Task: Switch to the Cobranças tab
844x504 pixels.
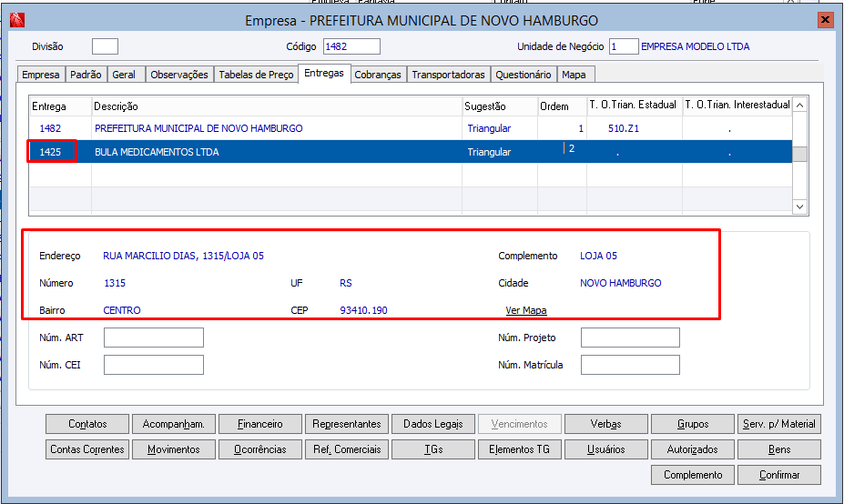Action: pyautogui.click(x=378, y=75)
